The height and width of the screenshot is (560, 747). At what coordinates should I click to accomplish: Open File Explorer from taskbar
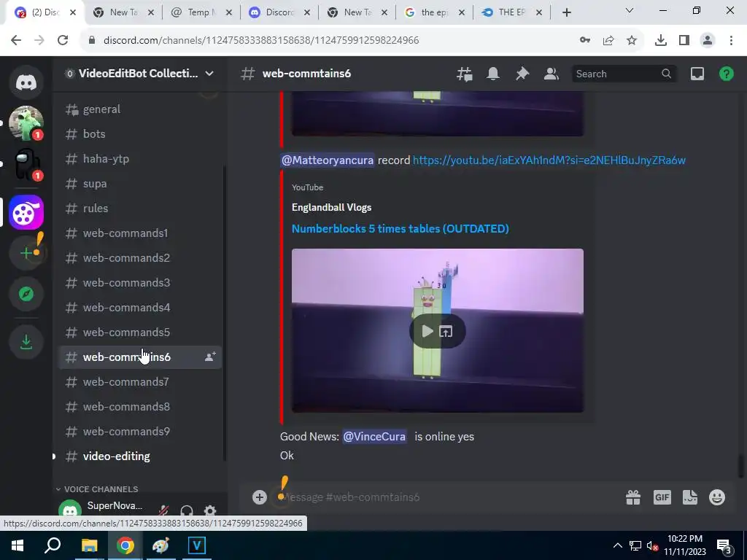click(89, 545)
